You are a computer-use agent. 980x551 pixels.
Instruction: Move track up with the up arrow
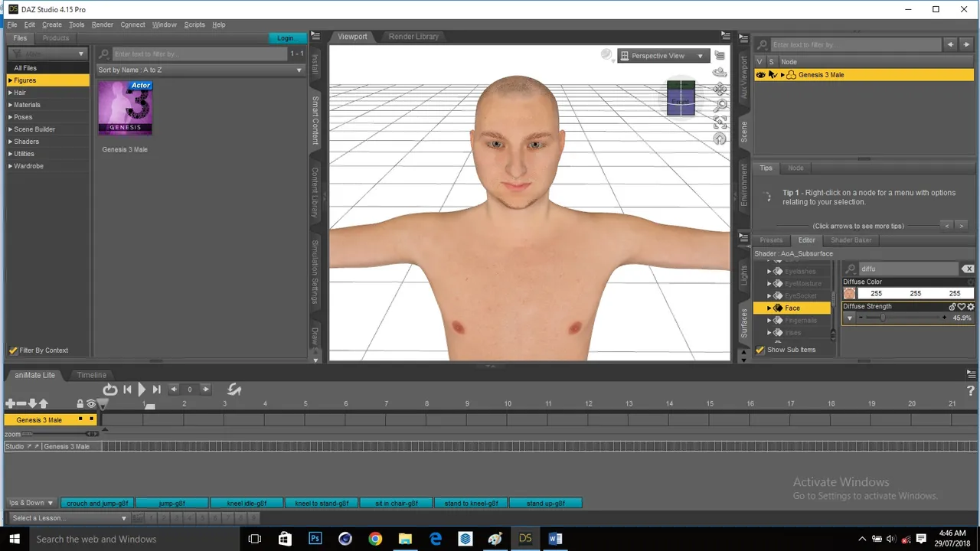pos(43,403)
